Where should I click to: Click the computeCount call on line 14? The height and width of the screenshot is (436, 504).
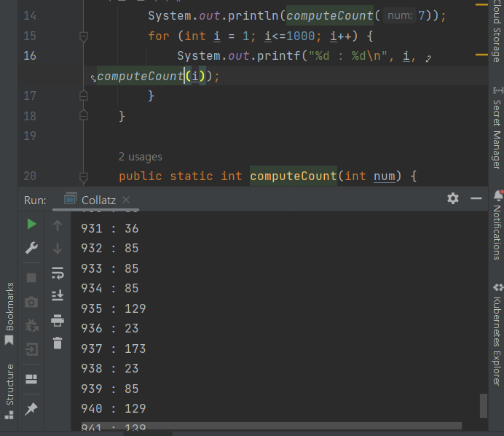329,16
